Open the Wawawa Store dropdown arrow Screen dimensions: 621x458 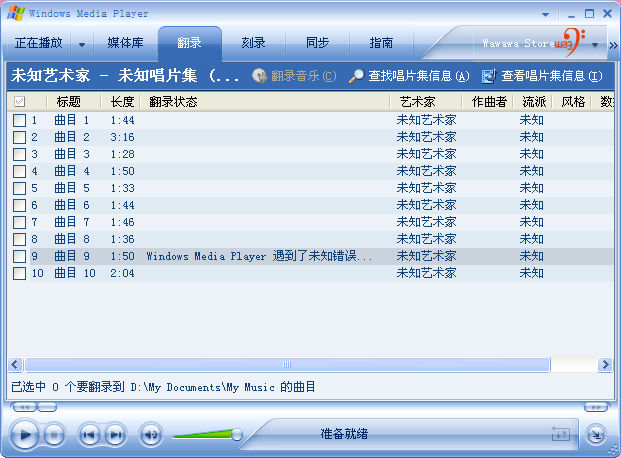594,45
